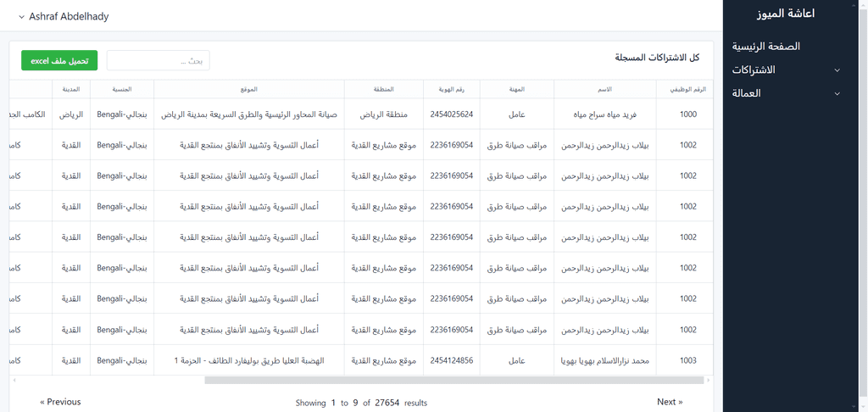Screen dimensions: 868x412
Task: Sort by الجنسية column header
Action: [x=122, y=89]
